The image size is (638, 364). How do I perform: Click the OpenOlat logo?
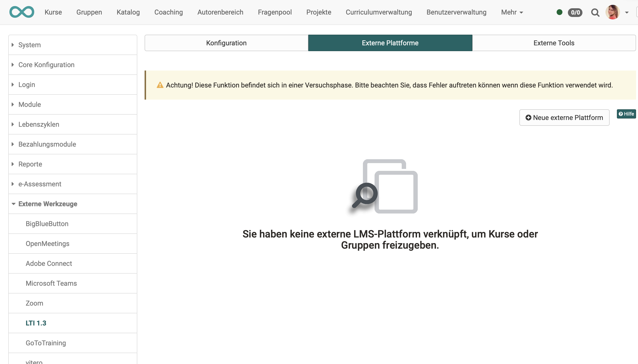click(x=22, y=12)
